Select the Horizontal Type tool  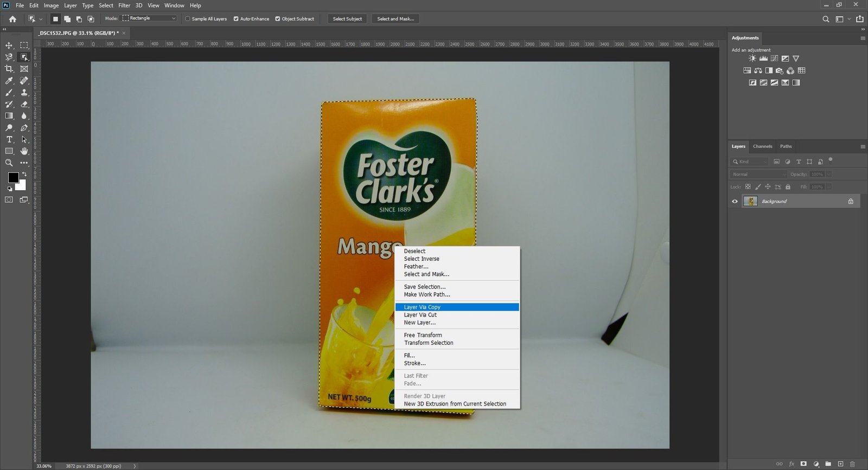(x=9, y=139)
